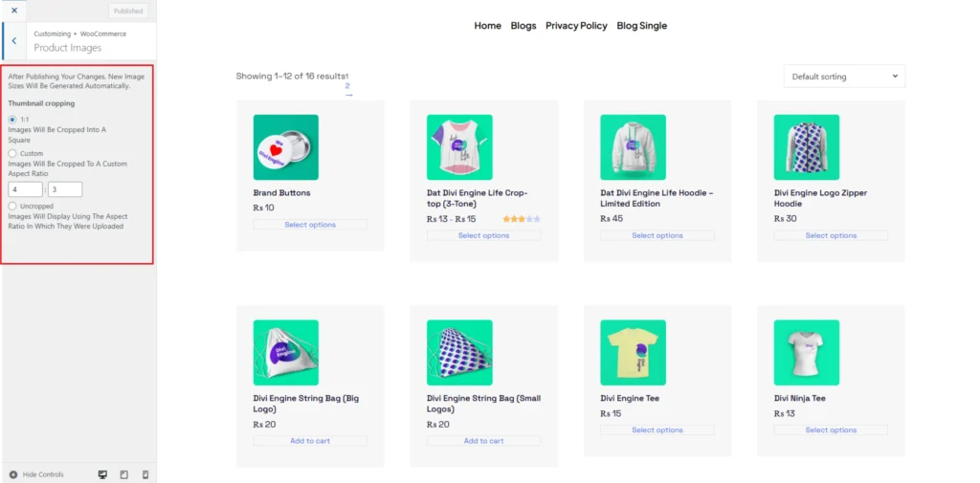Open the Privacy Policy menu item
Viewport: 980px width, 483px height.
(576, 26)
